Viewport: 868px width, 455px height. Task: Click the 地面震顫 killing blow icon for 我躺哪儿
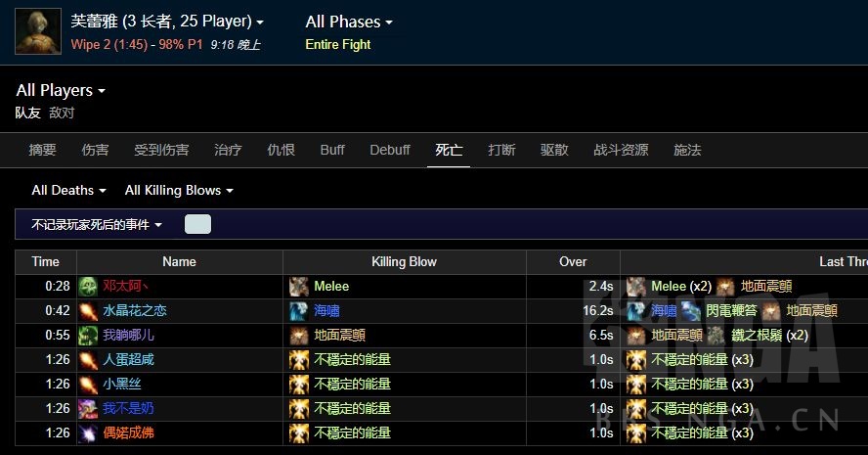[299, 336]
